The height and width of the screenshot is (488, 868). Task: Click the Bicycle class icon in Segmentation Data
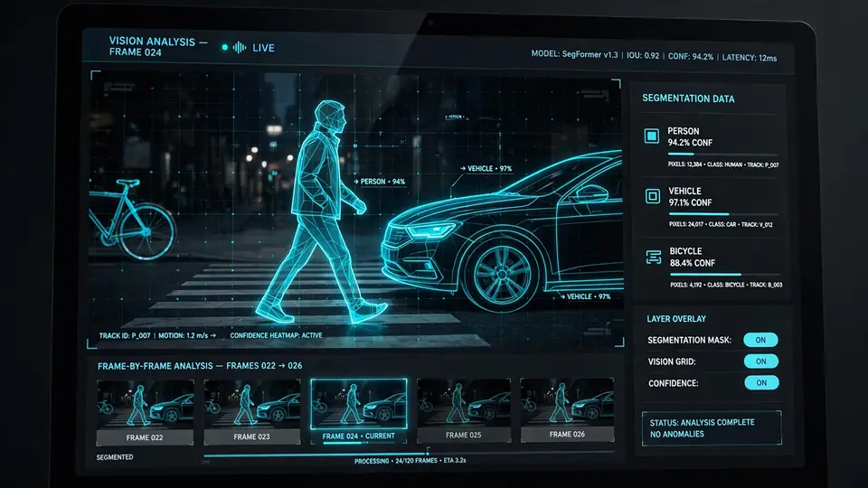pyautogui.click(x=654, y=257)
